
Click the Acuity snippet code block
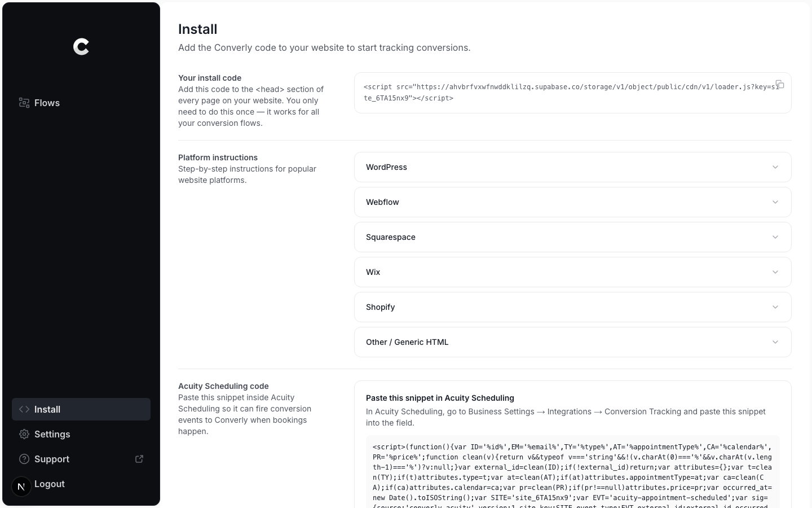pos(572,472)
